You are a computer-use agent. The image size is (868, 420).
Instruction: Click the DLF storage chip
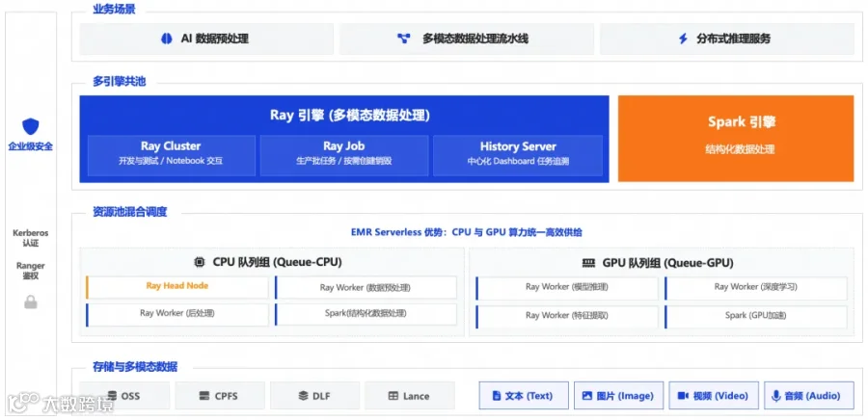click(315, 396)
